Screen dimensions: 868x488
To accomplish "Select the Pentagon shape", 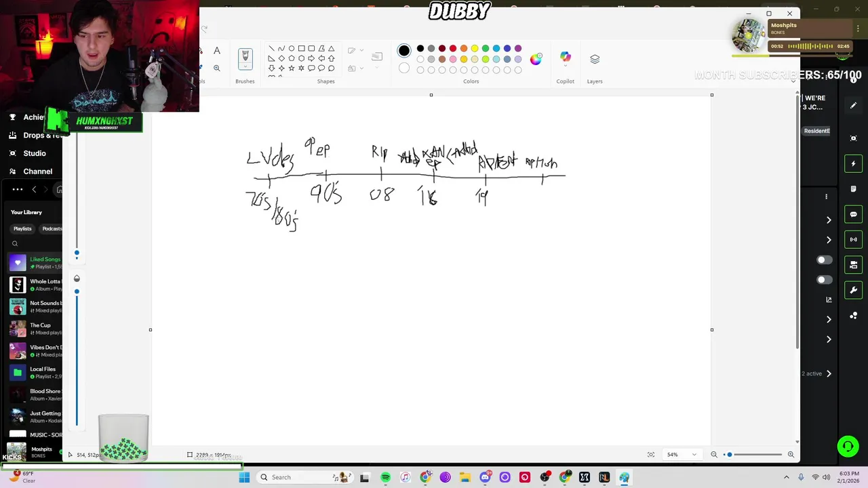I will tap(292, 58).
